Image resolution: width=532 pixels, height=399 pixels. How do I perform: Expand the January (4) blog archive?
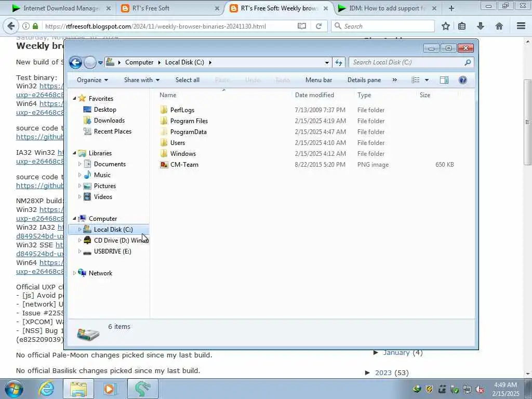[x=376, y=353]
